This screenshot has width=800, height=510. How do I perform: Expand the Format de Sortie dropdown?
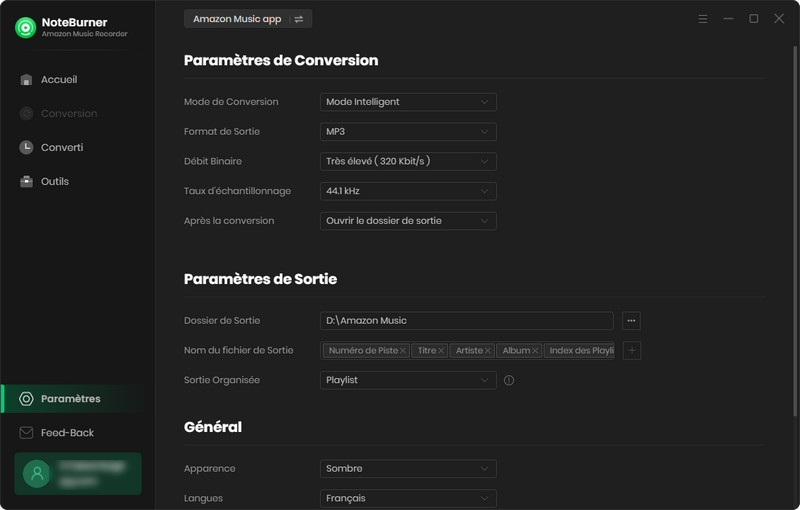(408, 132)
